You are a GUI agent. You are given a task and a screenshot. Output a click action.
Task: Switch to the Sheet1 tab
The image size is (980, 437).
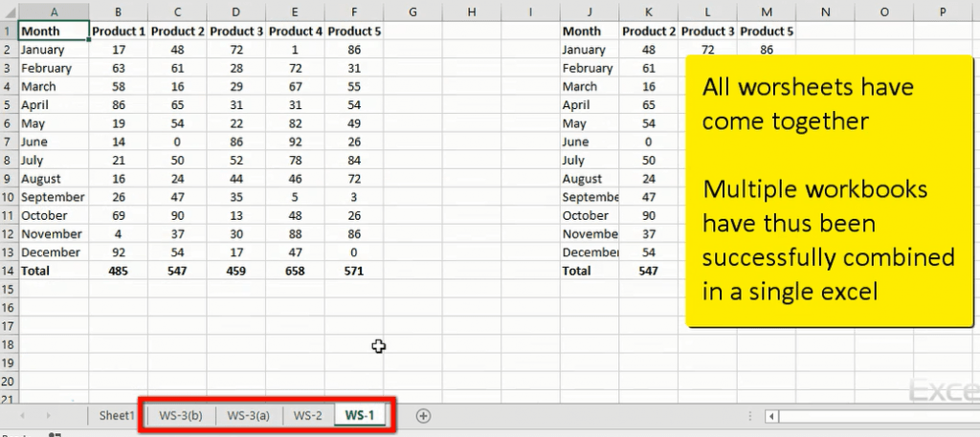pos(117,416)
